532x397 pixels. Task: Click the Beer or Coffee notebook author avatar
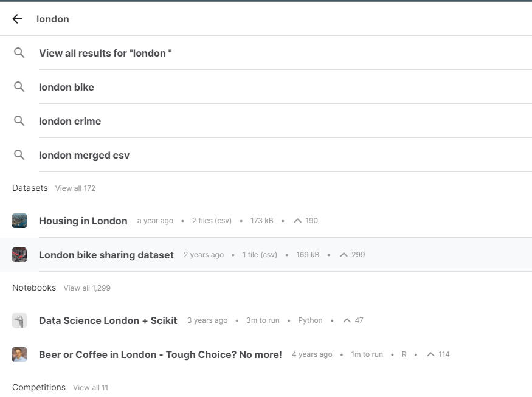pyautogui.click(x=19, y=354)
